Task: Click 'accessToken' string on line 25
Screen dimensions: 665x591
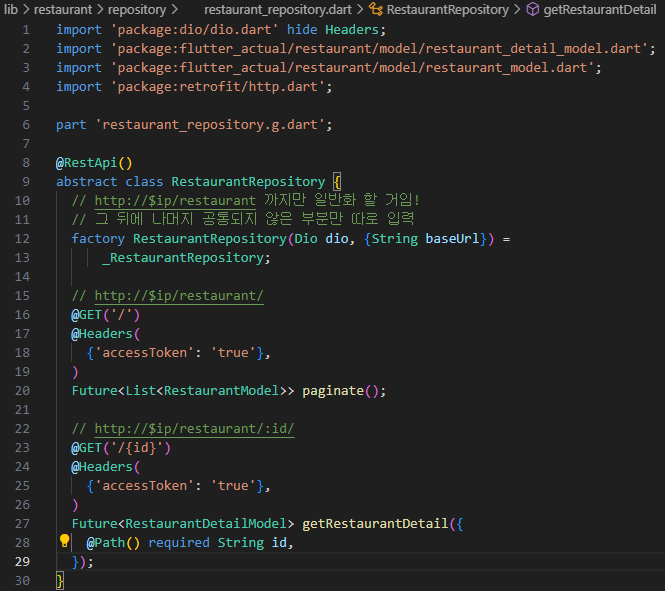Action: (144, 486)
